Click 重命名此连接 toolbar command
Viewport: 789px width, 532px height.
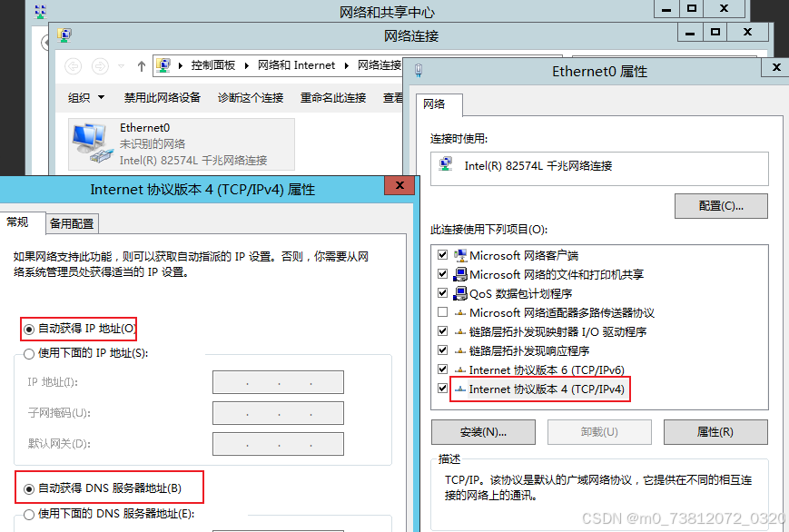click(x=333, y=98)
